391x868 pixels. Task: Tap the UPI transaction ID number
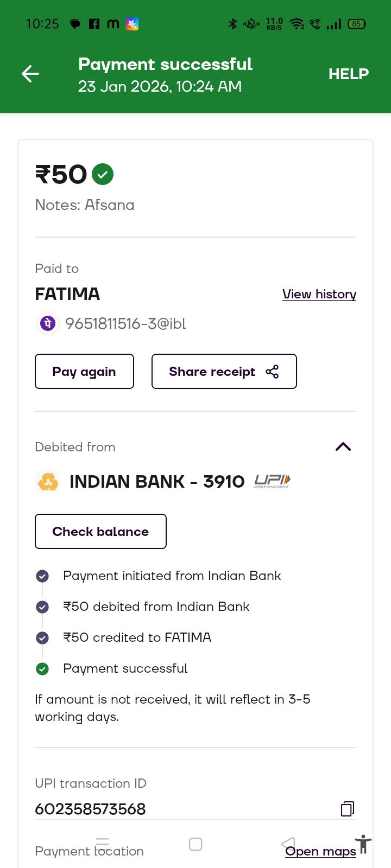coord(90,809)
